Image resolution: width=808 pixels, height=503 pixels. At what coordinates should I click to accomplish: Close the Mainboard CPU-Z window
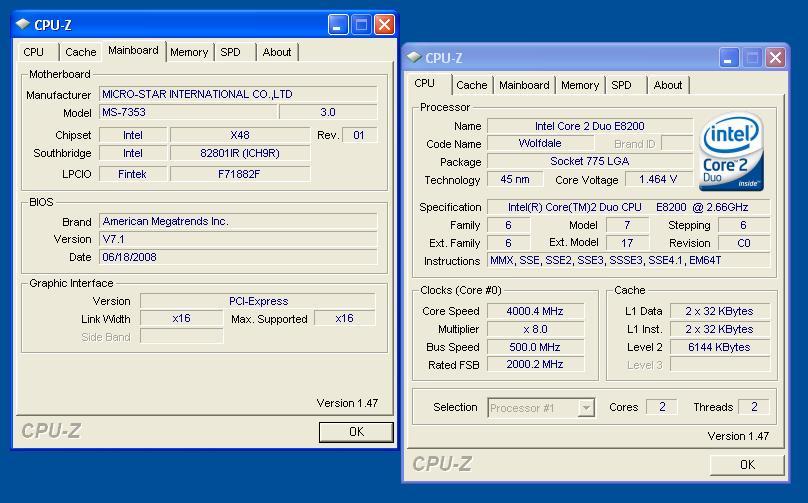384,24
